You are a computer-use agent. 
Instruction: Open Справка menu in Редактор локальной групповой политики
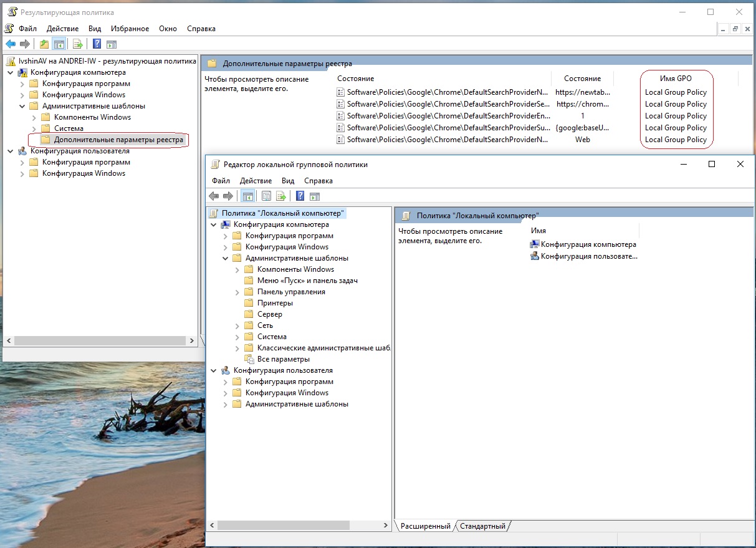(x=318, y=181)
